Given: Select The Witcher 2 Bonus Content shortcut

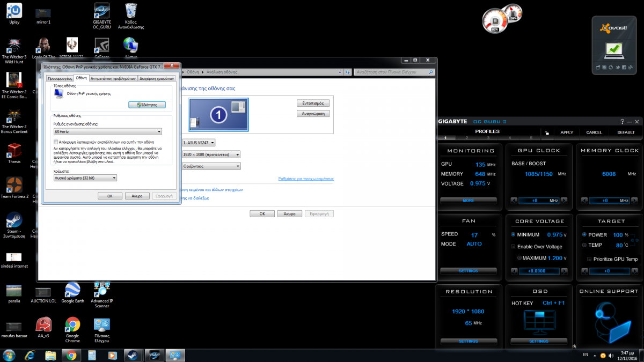Looking at the screenshot, I should point(14,121).
